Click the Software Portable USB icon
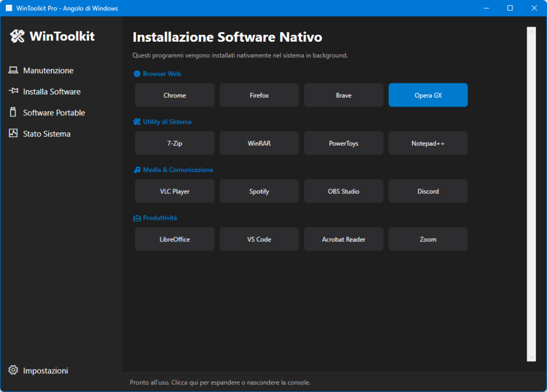 tap(13, 112)
